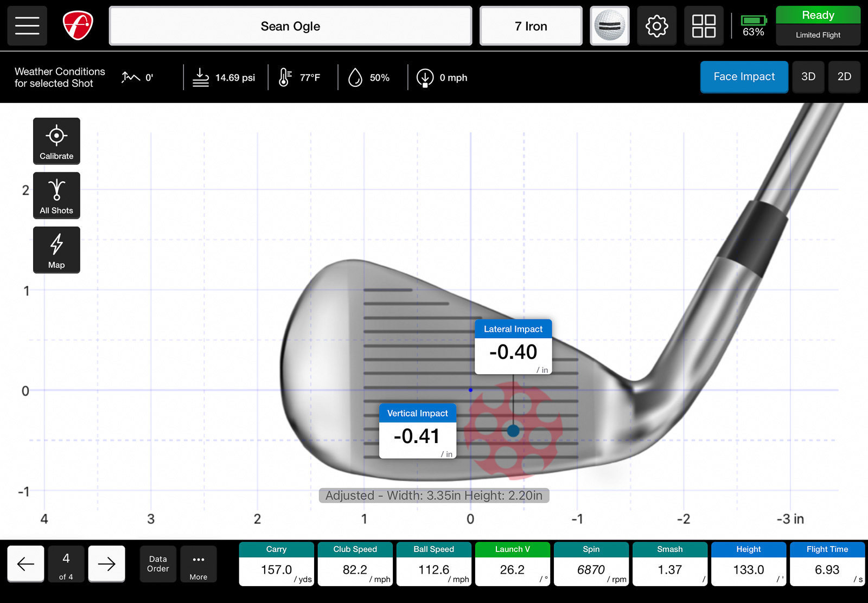Screen dimensions: 868x603
Task: Change club from the 7 Iron selector
Action: point(531,26)
